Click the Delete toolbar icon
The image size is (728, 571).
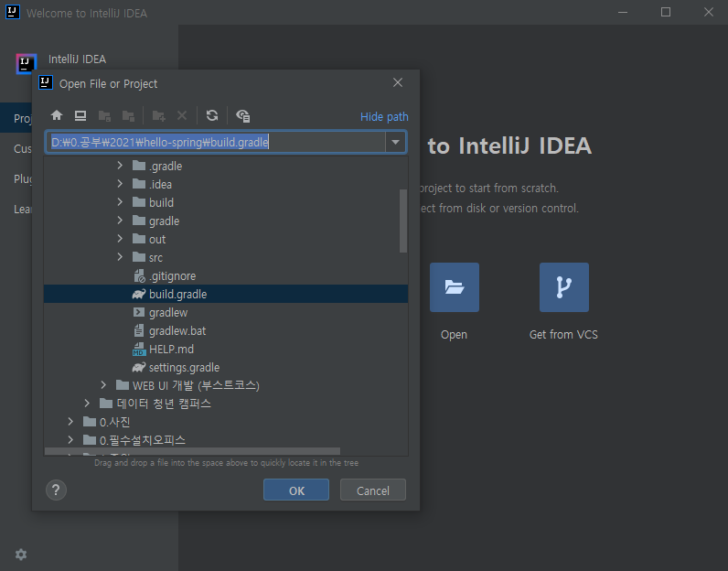(182, 115)
